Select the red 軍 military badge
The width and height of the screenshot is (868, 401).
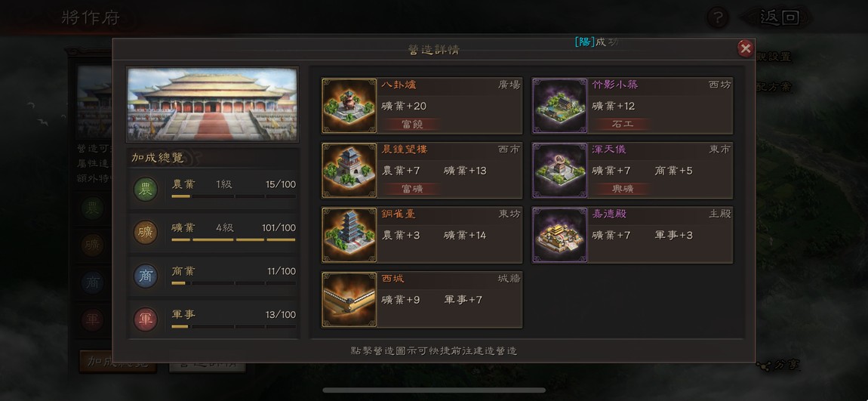(146, 319)
